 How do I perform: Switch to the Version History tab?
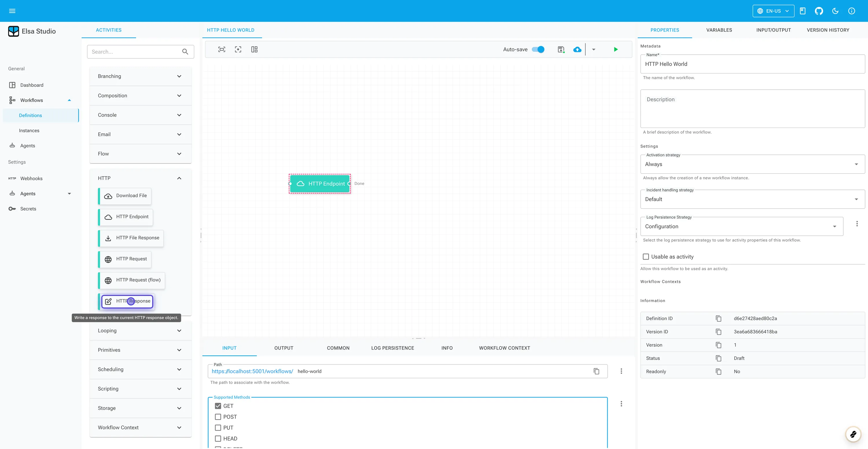click(828, 30)
